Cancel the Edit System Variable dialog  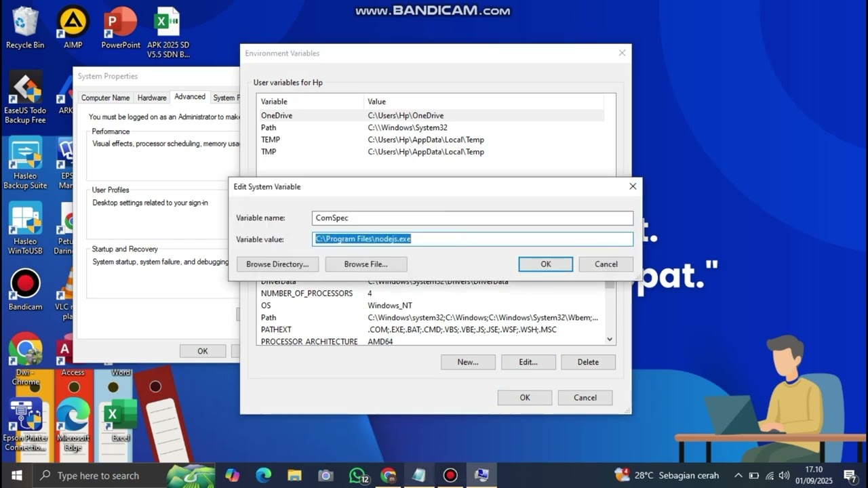(x=606, y=264)
